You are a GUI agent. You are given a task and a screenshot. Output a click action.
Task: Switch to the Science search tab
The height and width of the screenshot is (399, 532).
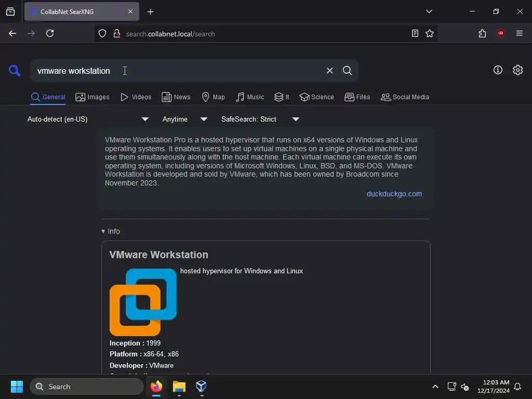point(316,97)
